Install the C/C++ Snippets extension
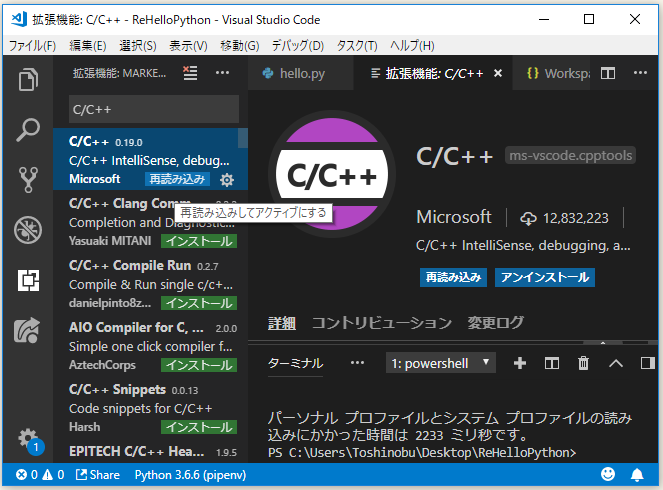 click(199, 427)
